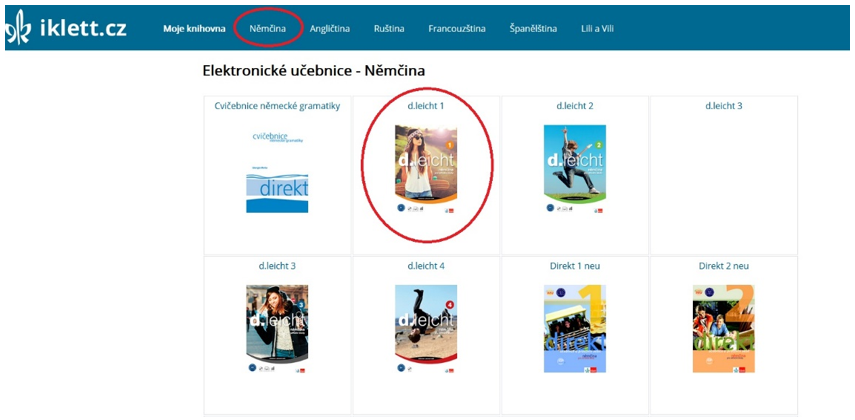
Task: Open the d.leicht 2 title link
Action: coord(575,106)
